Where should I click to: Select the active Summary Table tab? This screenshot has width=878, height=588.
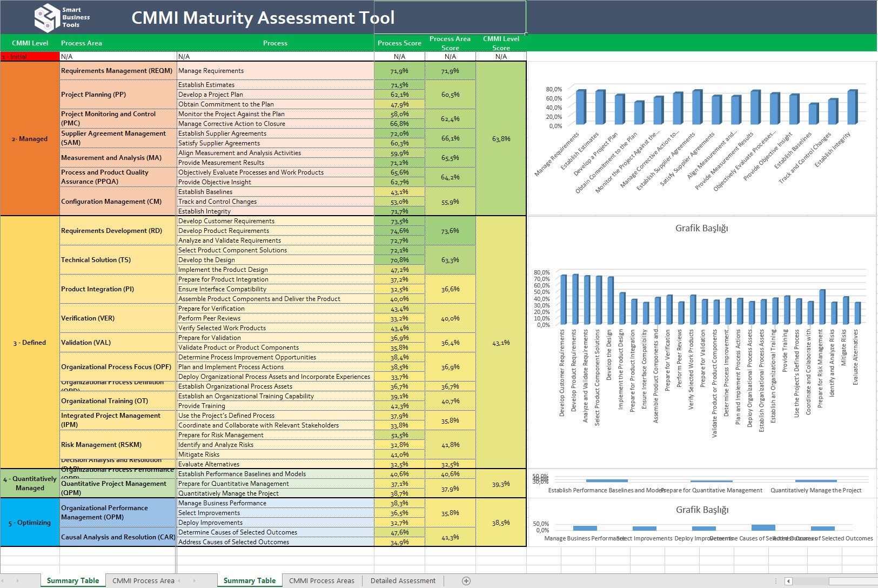tap(249, 580)
